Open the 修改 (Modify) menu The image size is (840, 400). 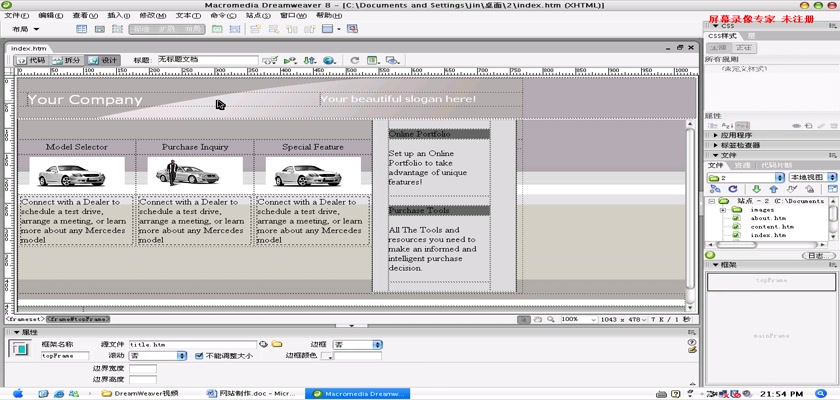[153, 16]
